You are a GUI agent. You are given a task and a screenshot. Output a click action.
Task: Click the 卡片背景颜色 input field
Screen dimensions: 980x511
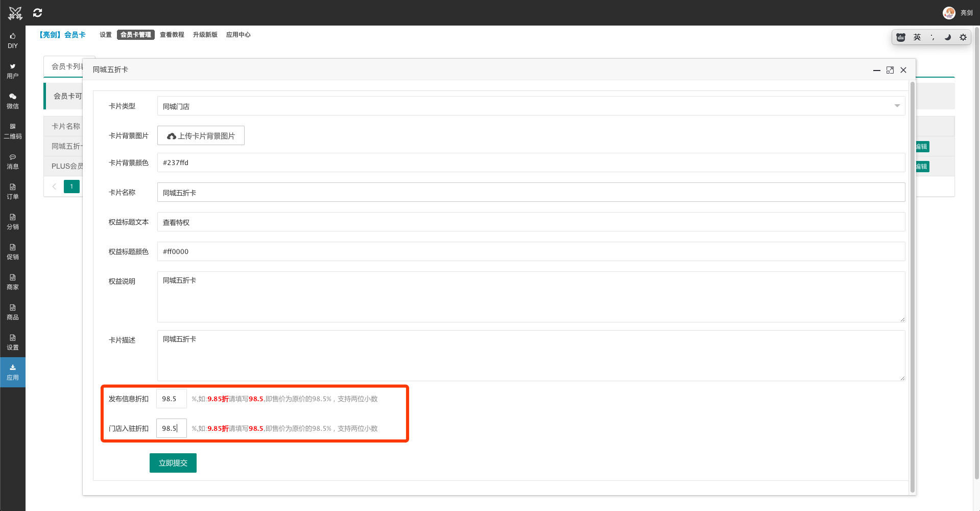pyautogui.click(x=531, y=162)
